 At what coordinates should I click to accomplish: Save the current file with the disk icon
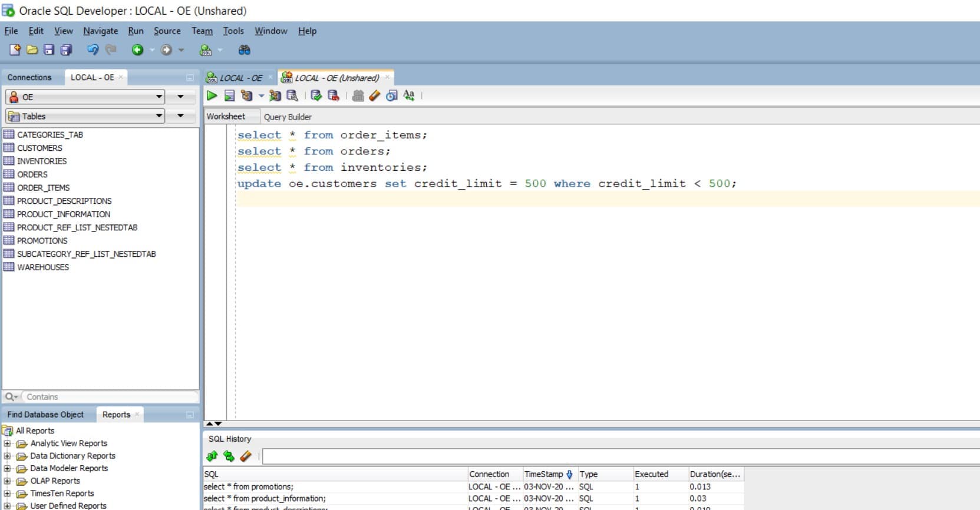(x=49, y=50)
